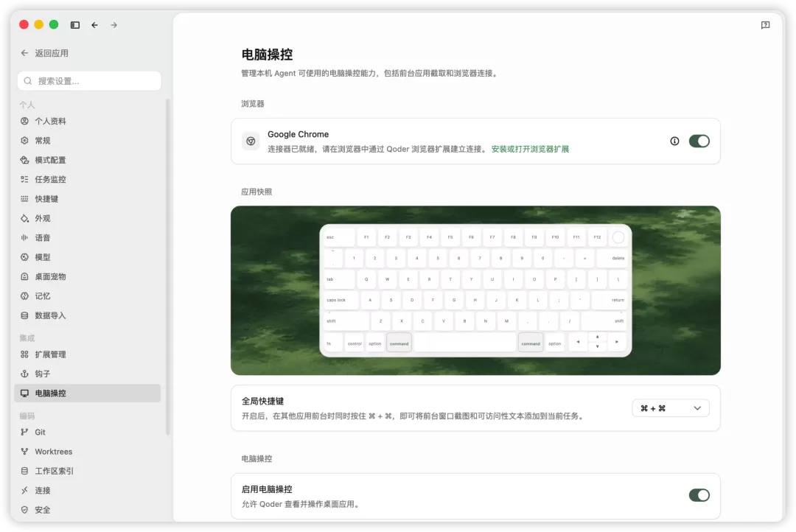This screenshot has width=796, height=532.
Task: Click the keyboard illustration image
Action: pos(475,290)
